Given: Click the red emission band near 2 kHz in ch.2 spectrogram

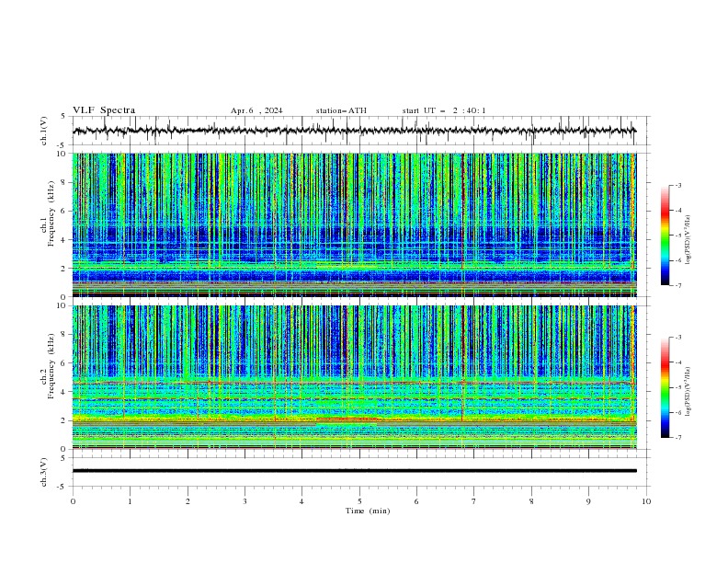Looking at the screenshot, I should (347, 419).
